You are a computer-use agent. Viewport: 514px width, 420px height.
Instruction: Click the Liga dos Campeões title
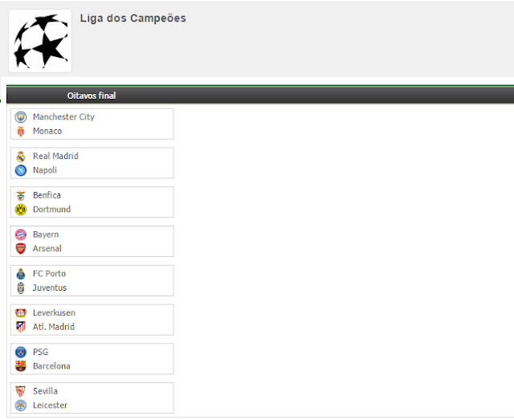point(133,18)
